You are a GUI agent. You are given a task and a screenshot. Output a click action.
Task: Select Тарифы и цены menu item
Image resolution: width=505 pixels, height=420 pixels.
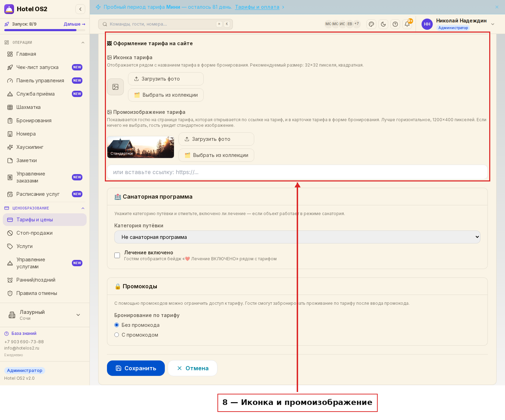45,220
